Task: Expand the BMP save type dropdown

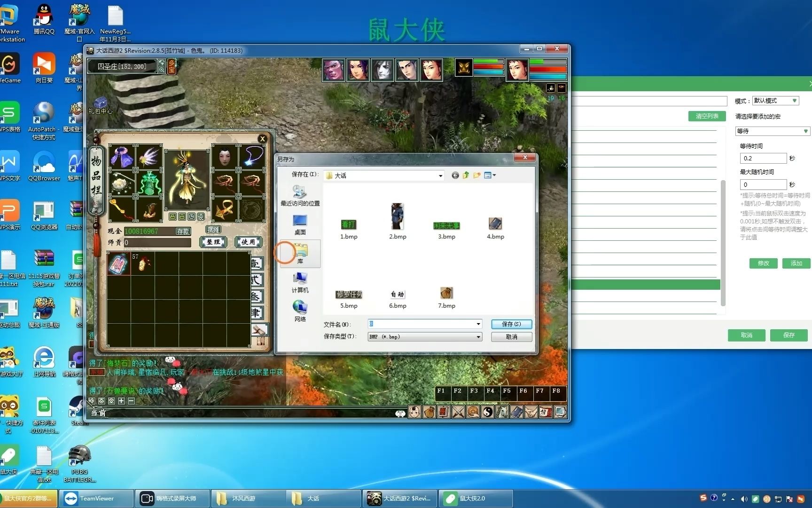Action: tap(478, 337)
